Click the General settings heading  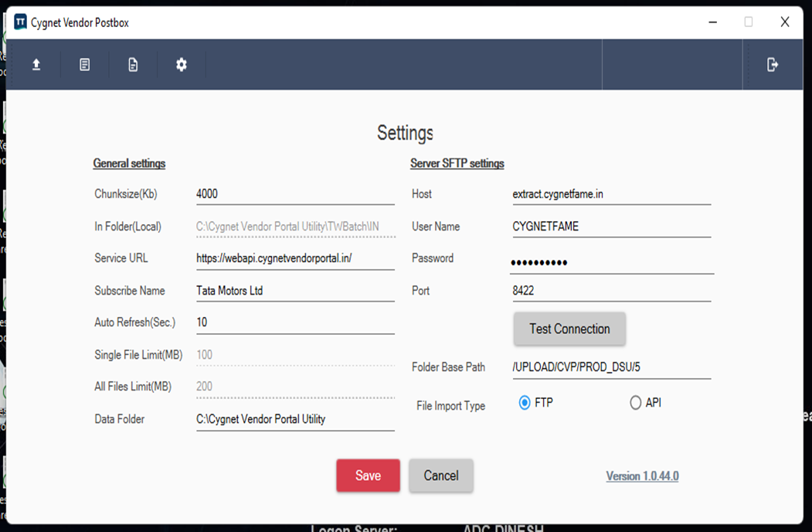point(130,163)
